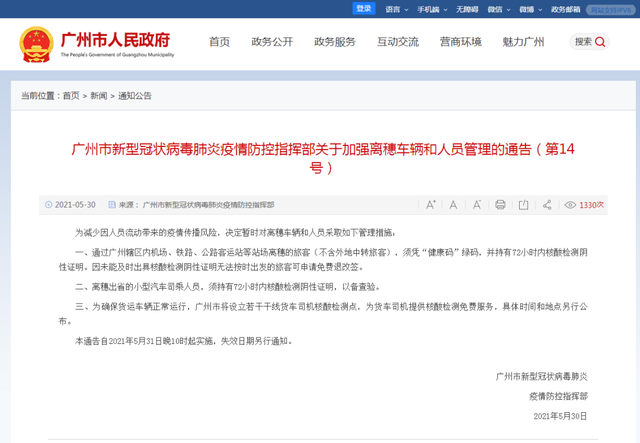Click breadcrumb link 通知公告
The height and width of the screenshot is (443, 640).
[135, 96]
